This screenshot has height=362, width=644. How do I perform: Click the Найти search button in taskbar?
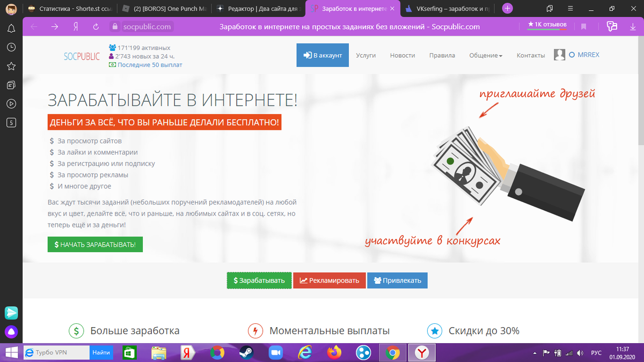tap(101, 352)
